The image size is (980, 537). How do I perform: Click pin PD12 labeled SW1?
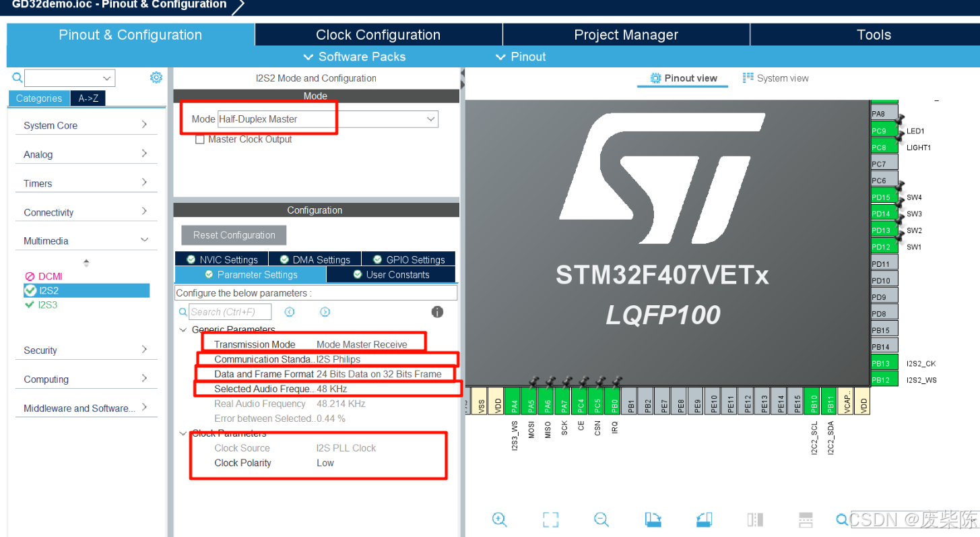(x=884, y=247)
